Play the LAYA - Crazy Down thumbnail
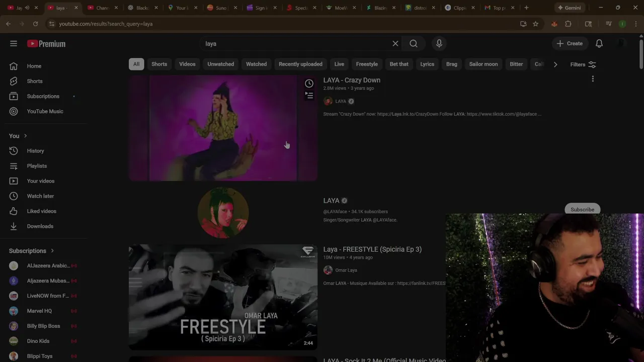This screenshot has width=644, height=362. 223,128
